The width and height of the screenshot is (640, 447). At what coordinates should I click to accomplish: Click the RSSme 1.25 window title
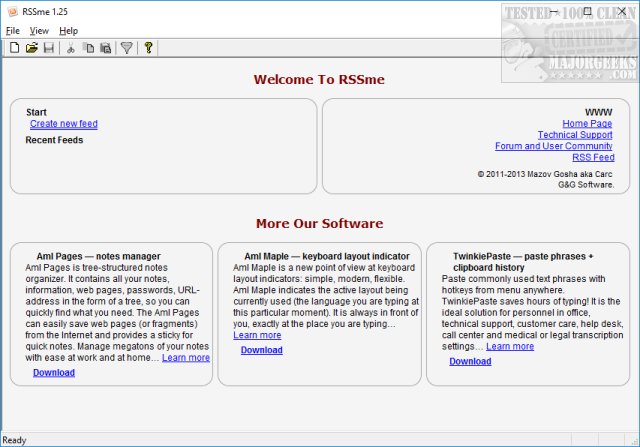pos(45,12)
